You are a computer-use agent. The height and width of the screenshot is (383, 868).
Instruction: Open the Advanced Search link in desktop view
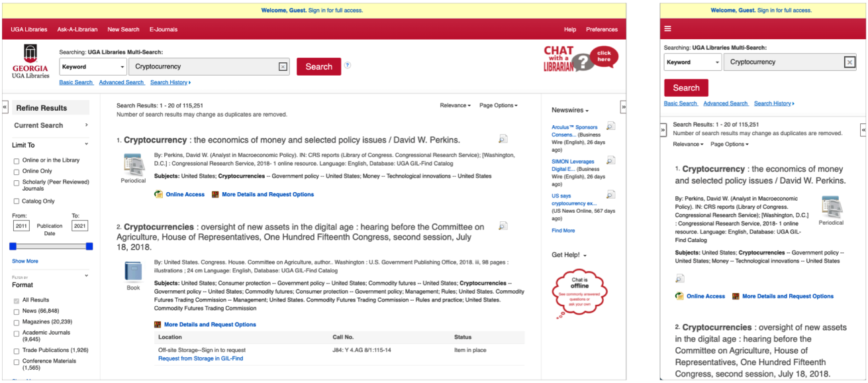pos(122,83)
